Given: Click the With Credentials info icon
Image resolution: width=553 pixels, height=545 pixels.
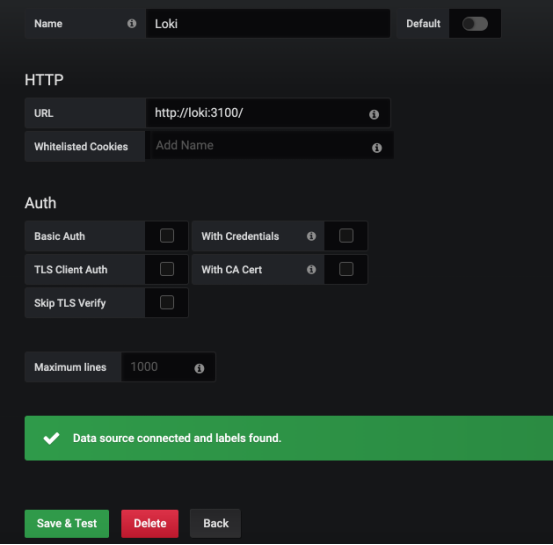Looking at the screenshot, I should pyautogui.click(x=311, y=236).
